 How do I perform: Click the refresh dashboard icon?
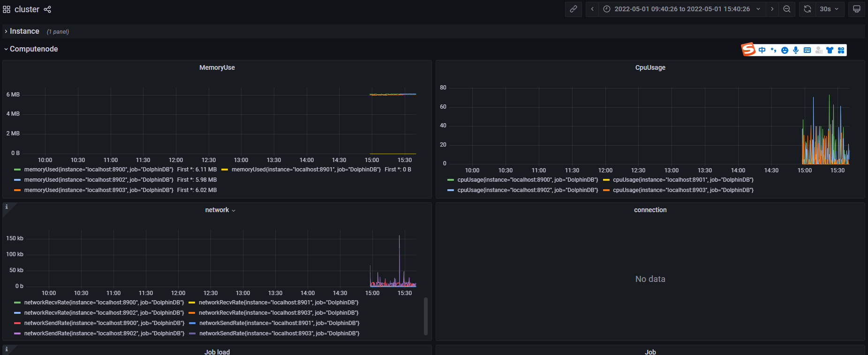click(x=807, y=9)
